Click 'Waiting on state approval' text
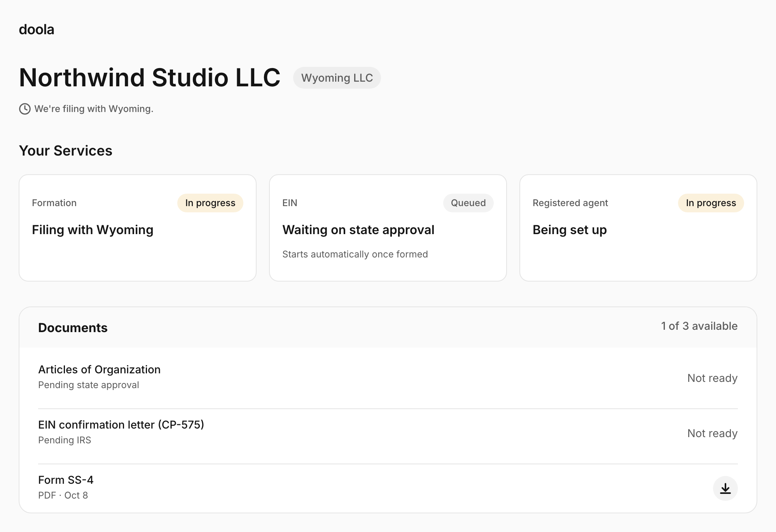Screen dimensions: 776x532 pyautogui.click(x=358, y=230)
